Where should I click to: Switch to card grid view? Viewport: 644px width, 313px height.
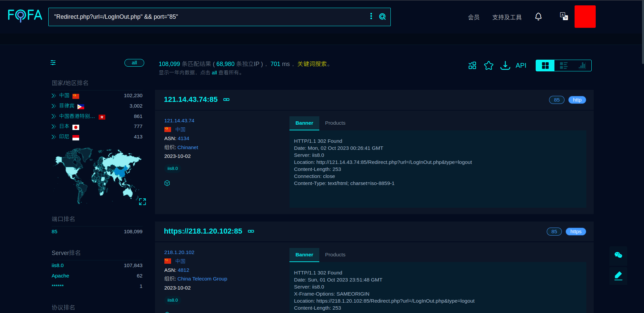coord(545,65)
